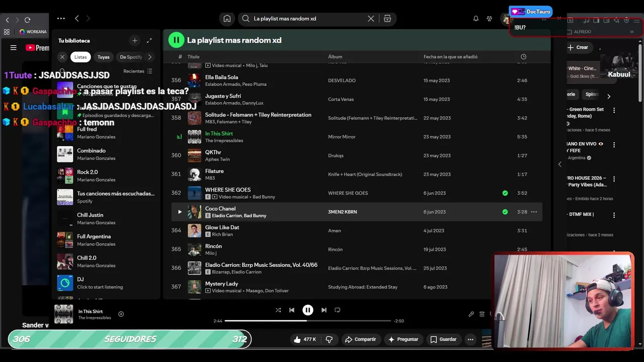
Task: Seek within the song progress bar
Action: 307,321
